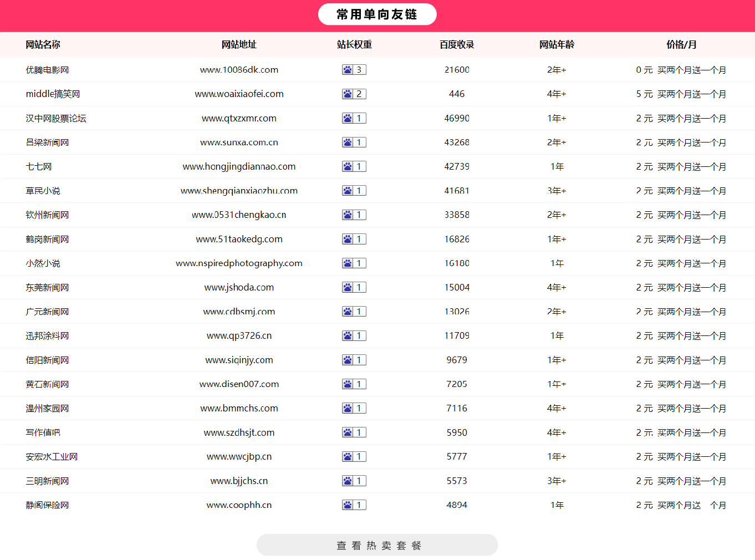Select the 七七网 site name
The width and height of the screenshot is (755, 560).
39,166
